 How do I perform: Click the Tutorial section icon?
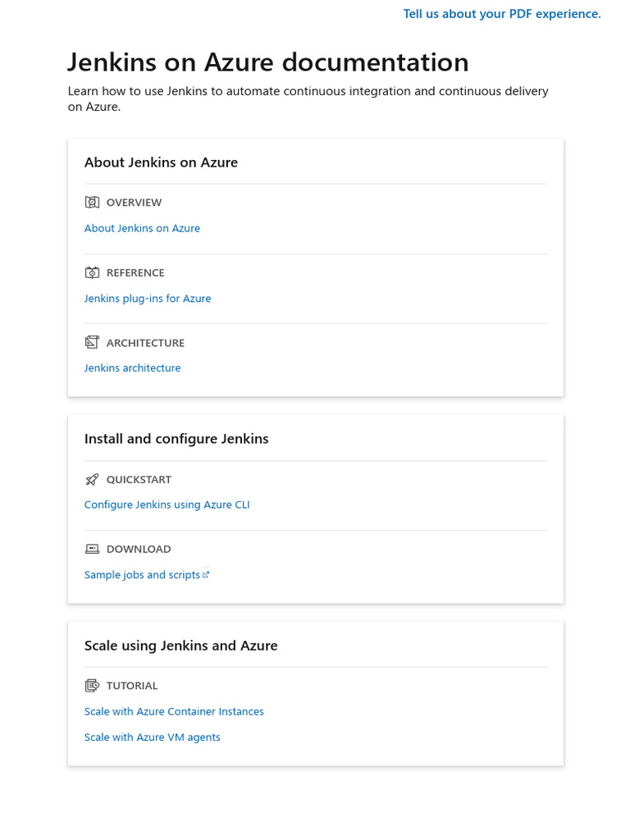coord(92,686)
